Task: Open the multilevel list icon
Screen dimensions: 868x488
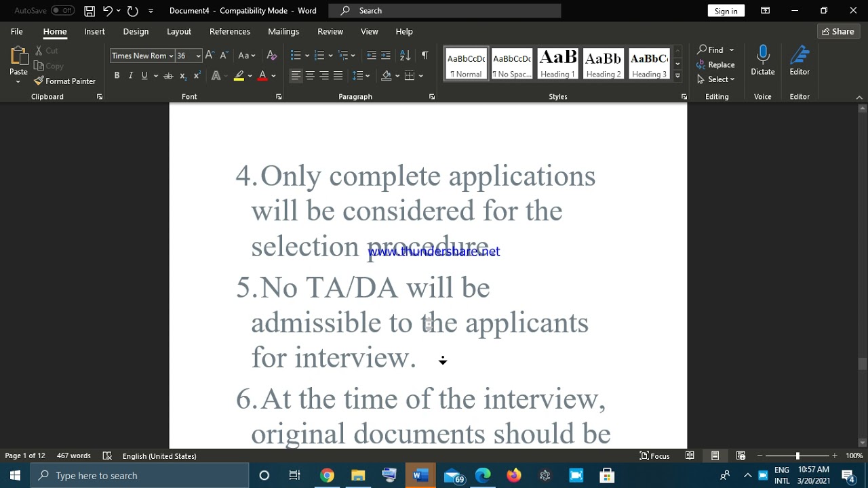Action: [344, 56]
